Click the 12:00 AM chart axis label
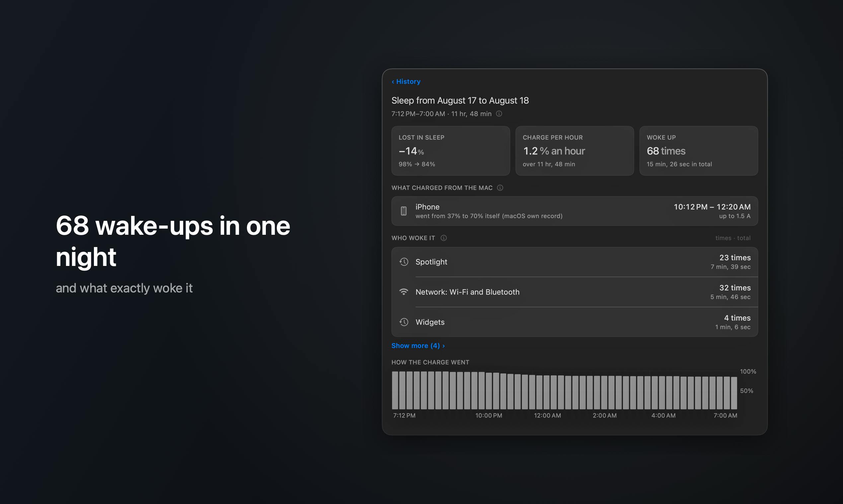The width and height of the screenshot is (843, 504). 547,415
